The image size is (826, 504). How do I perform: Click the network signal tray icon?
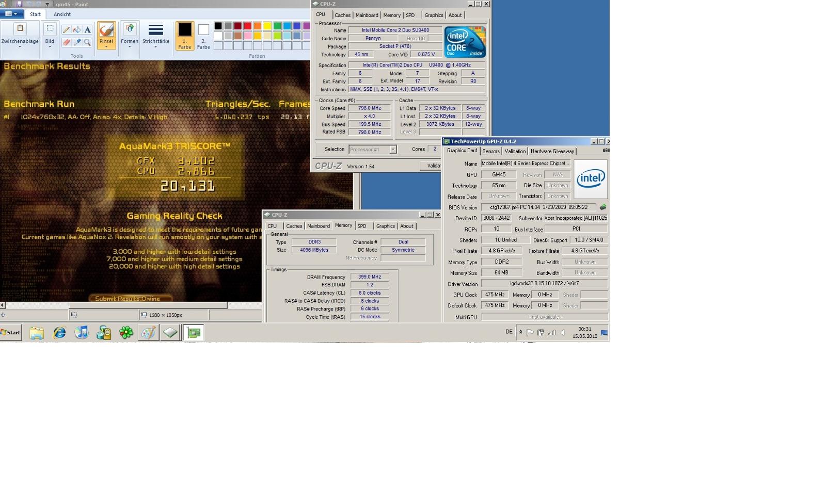click(x=552, y=333)
